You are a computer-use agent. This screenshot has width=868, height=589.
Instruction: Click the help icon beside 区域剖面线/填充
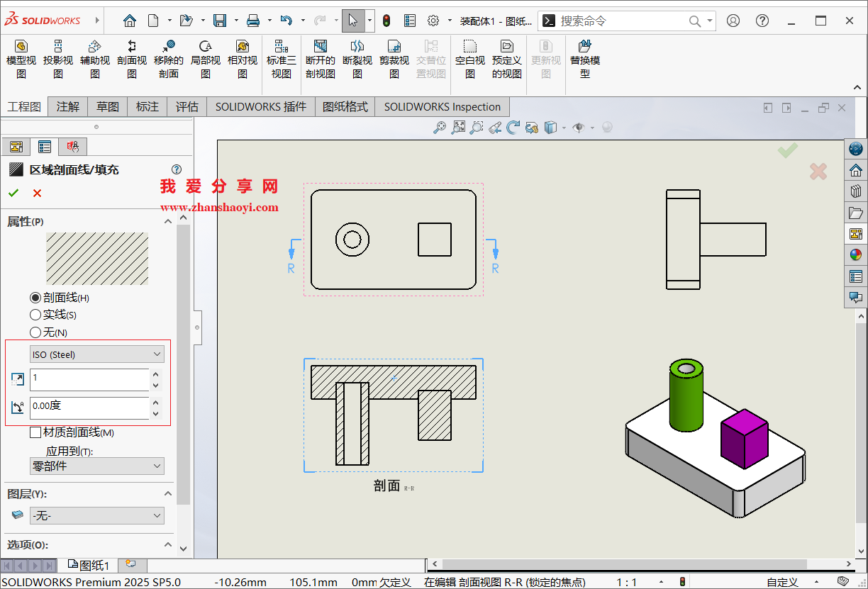tap(177, 169)
